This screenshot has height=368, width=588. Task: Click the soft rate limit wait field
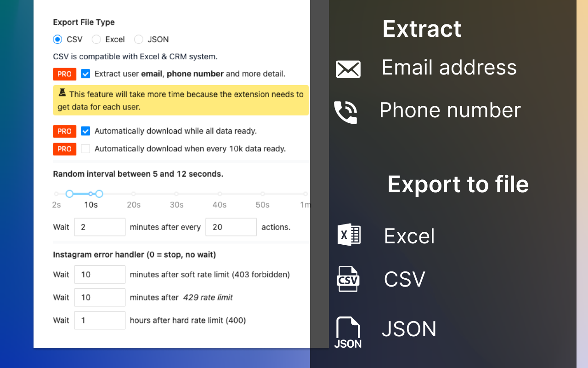100,275
